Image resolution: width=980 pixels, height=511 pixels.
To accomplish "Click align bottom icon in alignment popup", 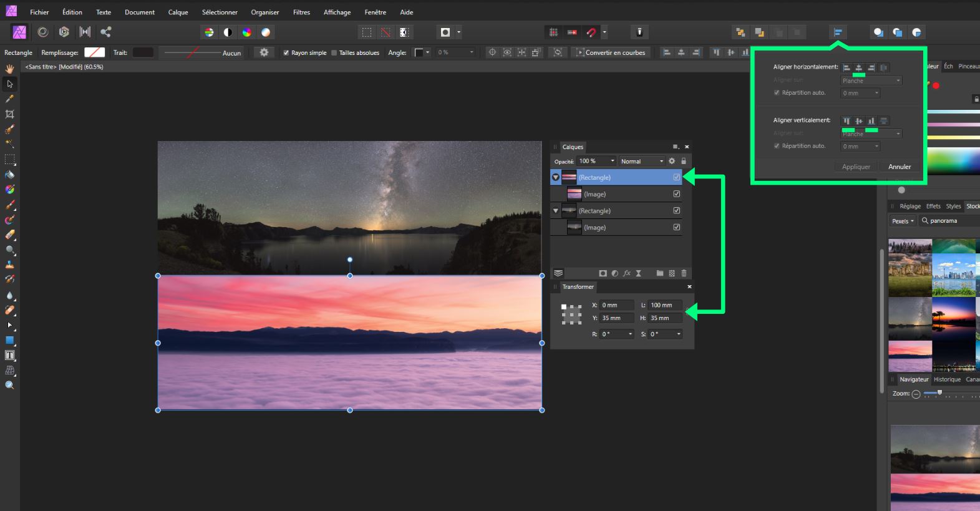I will tap(871, 121).
